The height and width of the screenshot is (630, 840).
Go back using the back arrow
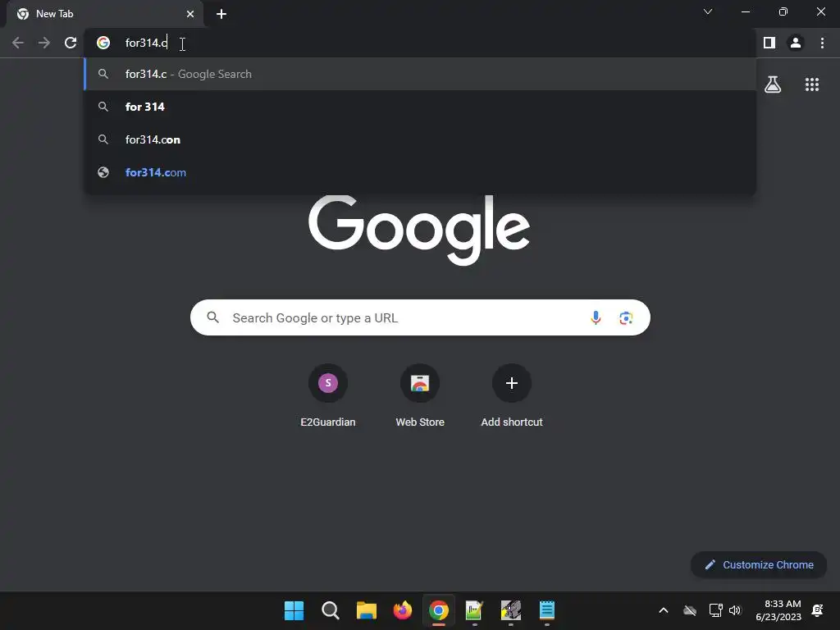tap(18, 43)
